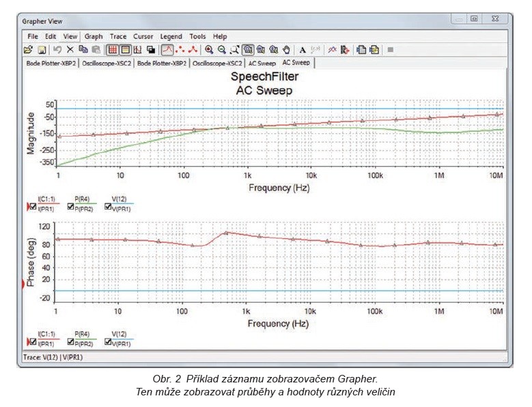The width and height of the screenshot is (532, 407).
Task: Click the Copy Graph icon
Action: (x=361, y=50)
